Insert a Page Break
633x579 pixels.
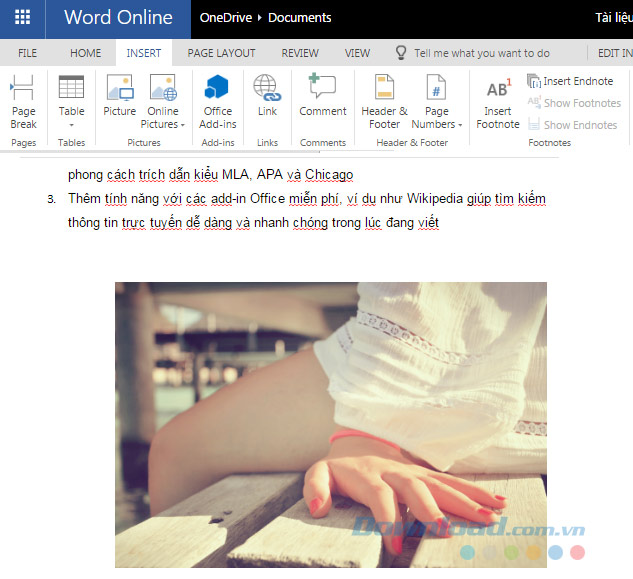23,102
